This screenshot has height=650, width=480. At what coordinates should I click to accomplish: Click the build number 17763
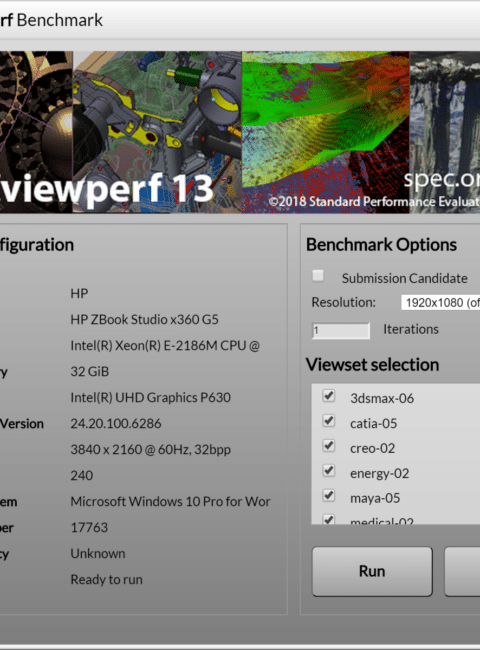[x=89, y=528]
